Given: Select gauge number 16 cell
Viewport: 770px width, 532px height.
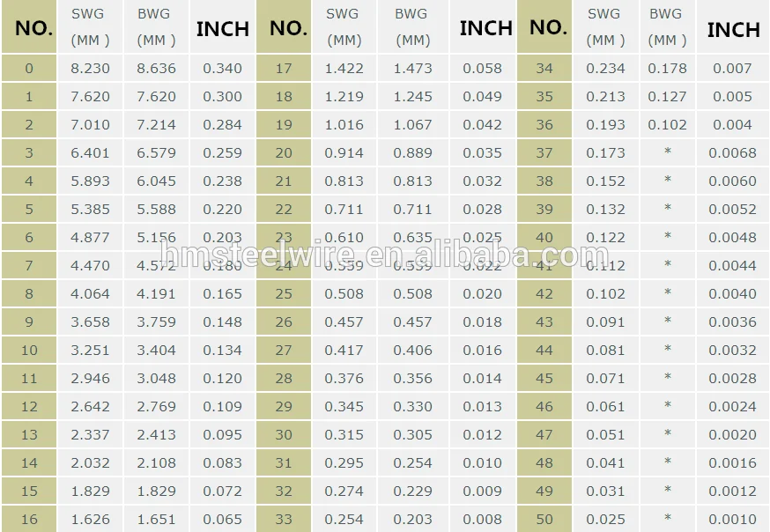Looking at the screenshot, I should point(29,520).
